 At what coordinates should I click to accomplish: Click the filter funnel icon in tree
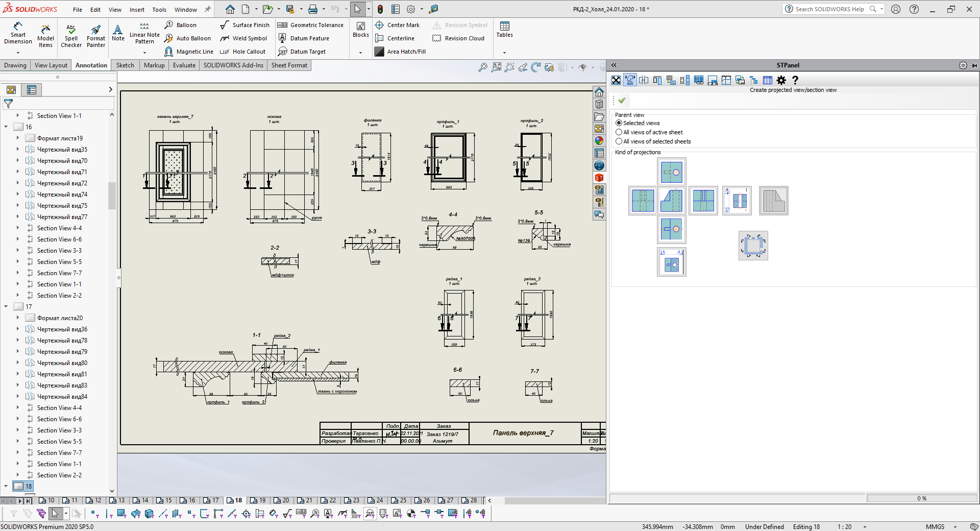[9, 104]
